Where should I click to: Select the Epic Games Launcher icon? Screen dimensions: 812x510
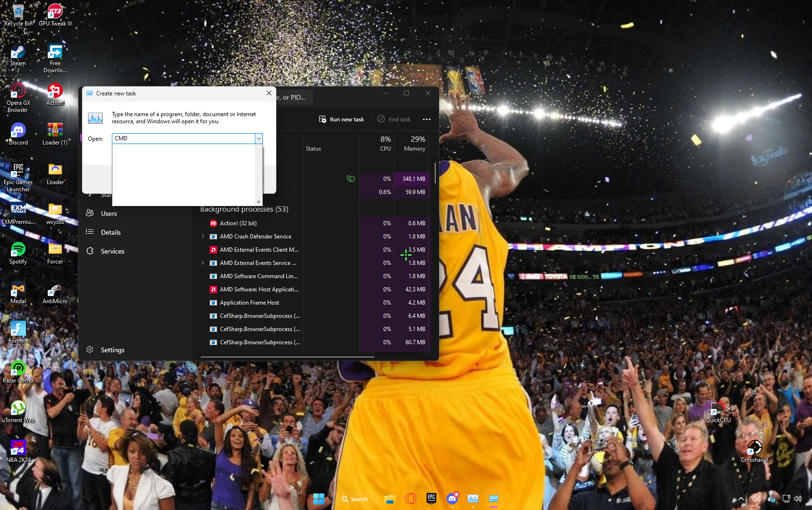pyautogui.click(x=18, y=177)
